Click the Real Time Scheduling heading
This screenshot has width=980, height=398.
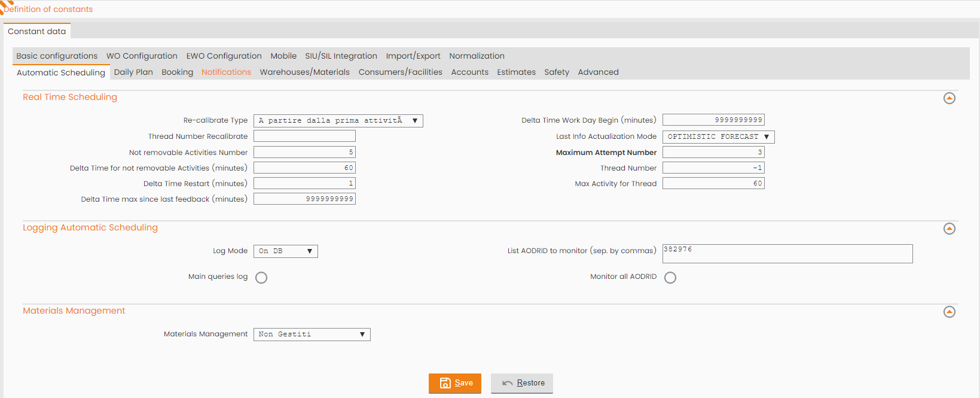70,97
